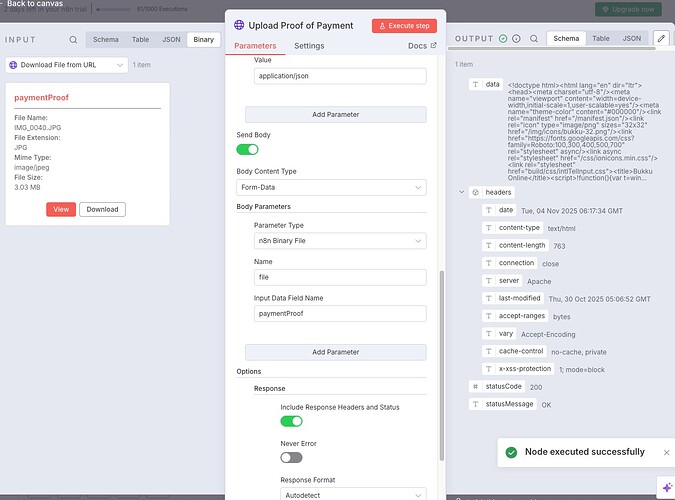Click the type icon beside statusMessage
This screenshot has width=675, height=500.
click(475, 404)
